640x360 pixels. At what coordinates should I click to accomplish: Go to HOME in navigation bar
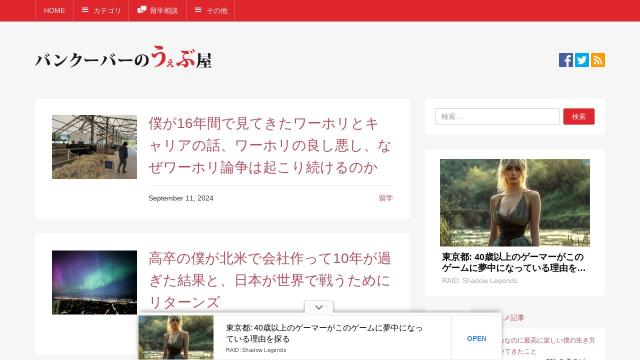tap(54, 11)
